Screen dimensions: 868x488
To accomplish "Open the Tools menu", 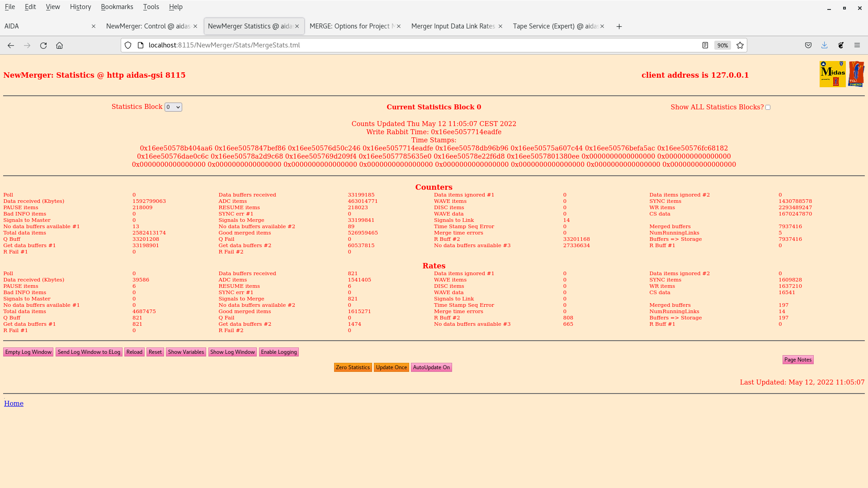I will point(151,7).
